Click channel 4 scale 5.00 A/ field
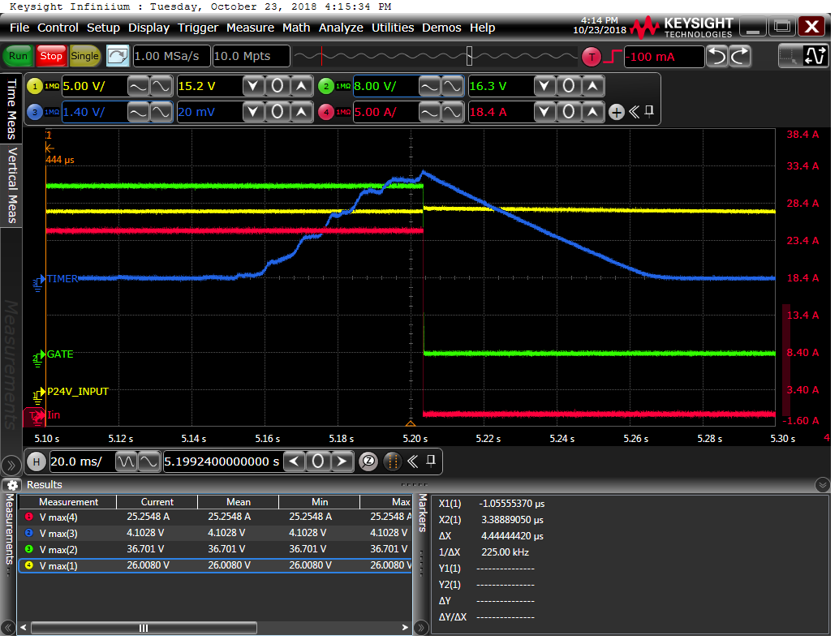Screen dimensions: 839x644 pyautogui.click(x=385, y=112)
